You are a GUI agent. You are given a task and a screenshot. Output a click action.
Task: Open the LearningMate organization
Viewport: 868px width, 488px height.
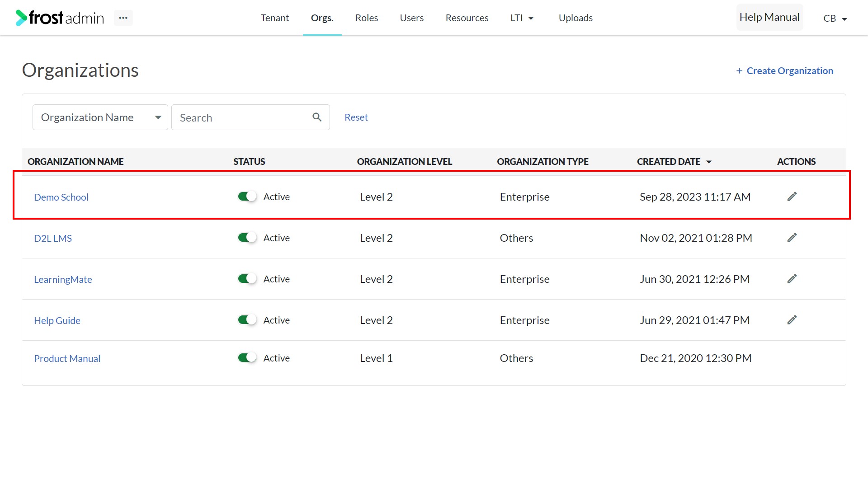pyautogui.click(x=63, y=279)
